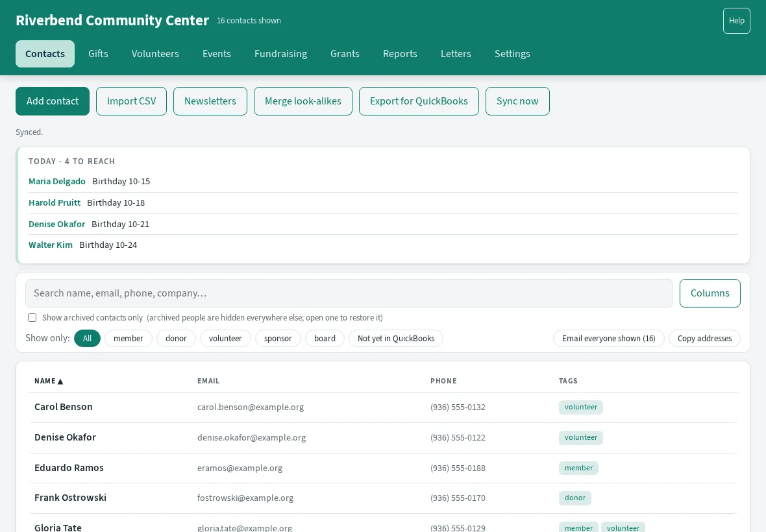Click Email everyone shown (16)
The height and width of the screenshot is (532, 766).
pyautogui.click(x=609, y=338)
